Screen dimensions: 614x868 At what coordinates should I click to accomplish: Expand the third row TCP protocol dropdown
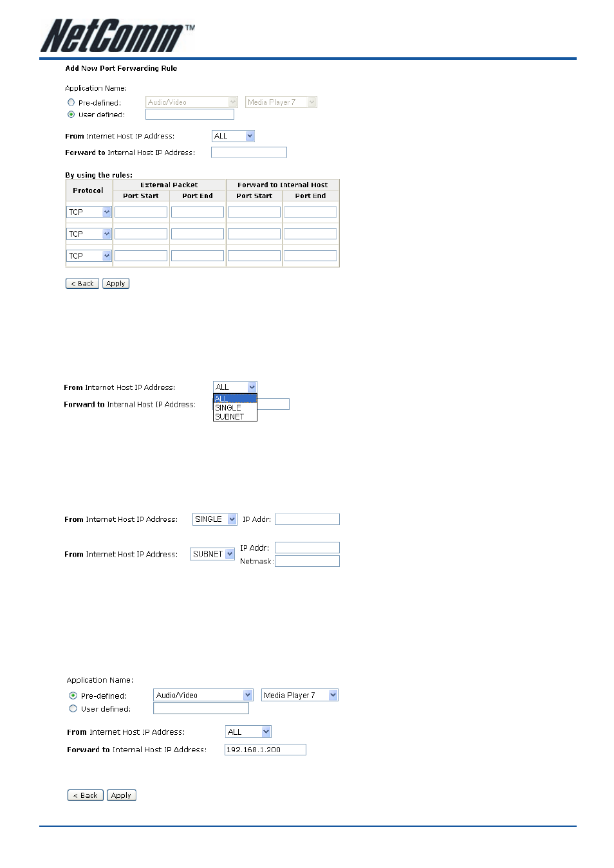point(89,255)
